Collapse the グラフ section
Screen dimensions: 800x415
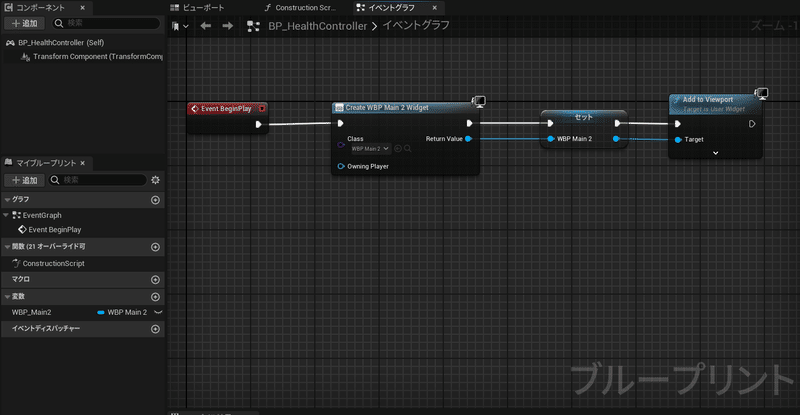point(7,200)
